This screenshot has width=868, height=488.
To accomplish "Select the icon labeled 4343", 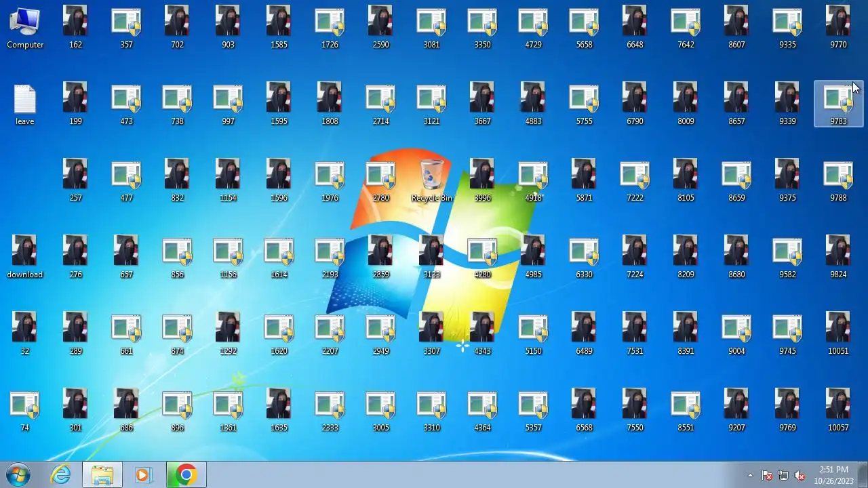I will [482, 334].
